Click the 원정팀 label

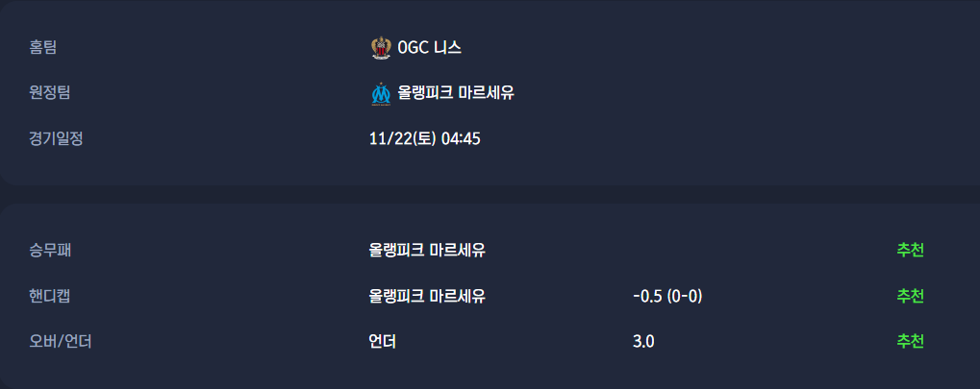(50, 93)
